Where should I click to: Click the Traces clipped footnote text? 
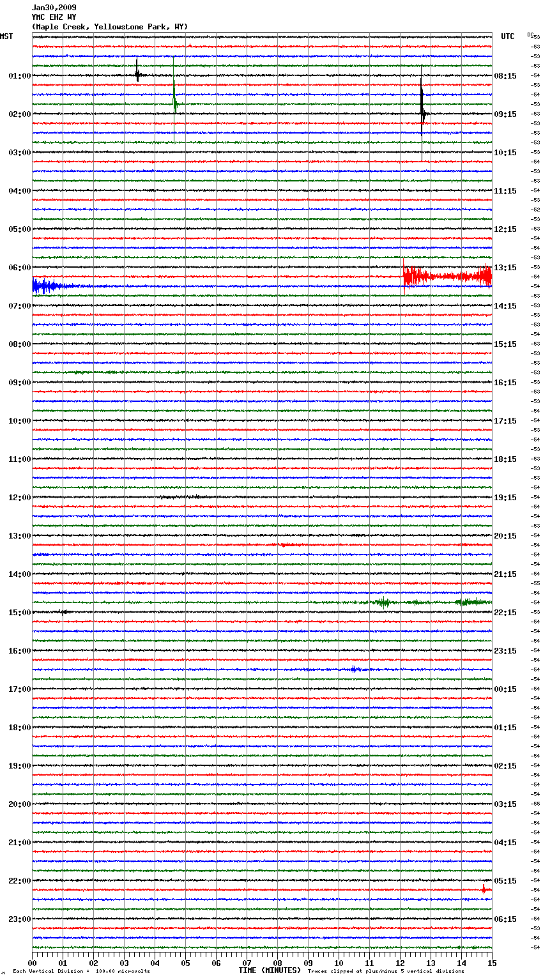point(386,971)
